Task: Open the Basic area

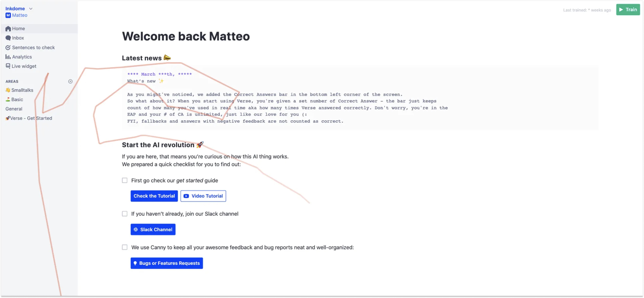Action: pyautogui.click(x=17, y=99)
